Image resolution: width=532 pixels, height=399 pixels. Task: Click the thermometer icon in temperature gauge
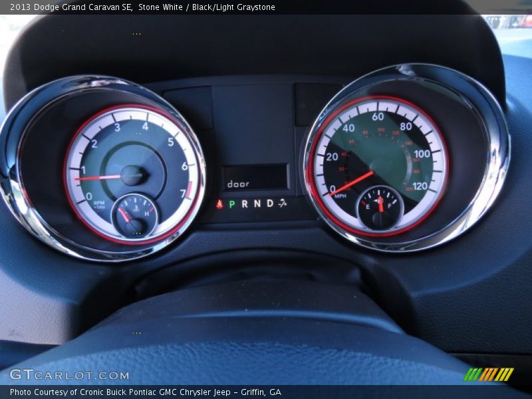click(136, 208)
